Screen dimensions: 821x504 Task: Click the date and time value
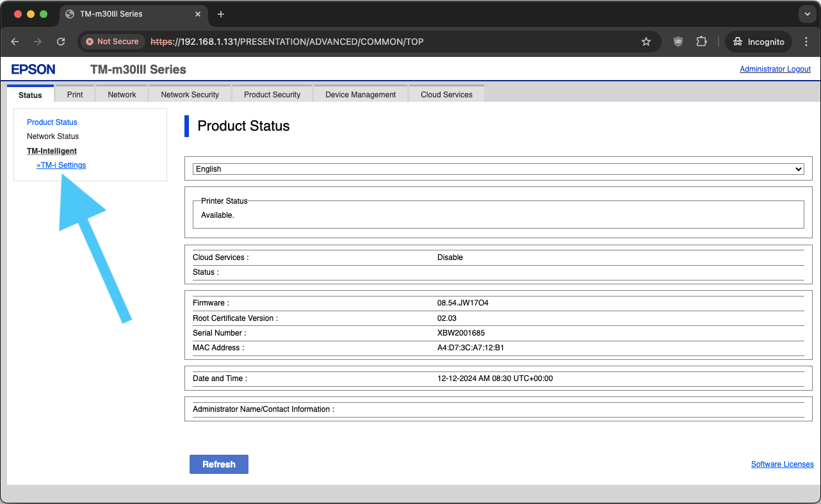(495, 378)
